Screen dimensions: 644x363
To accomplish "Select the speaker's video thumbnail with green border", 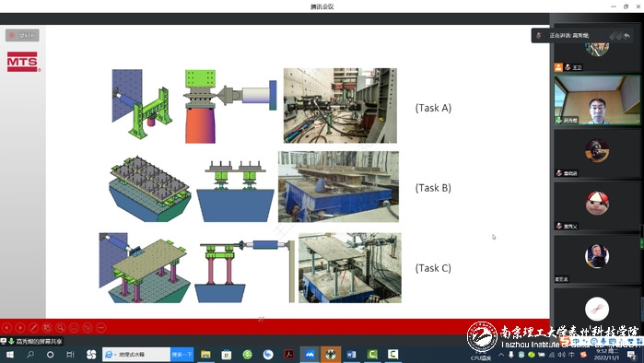I will click(x=597, y=100).
